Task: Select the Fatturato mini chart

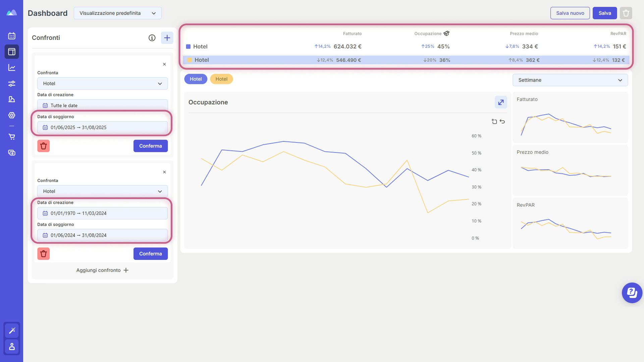Action: pos(570,118)
